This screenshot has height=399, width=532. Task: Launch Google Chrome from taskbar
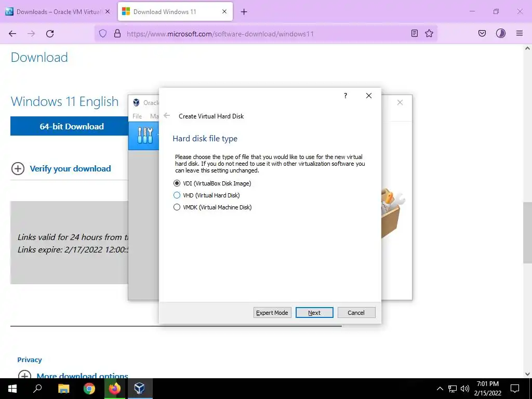click(x=89, y=389)
